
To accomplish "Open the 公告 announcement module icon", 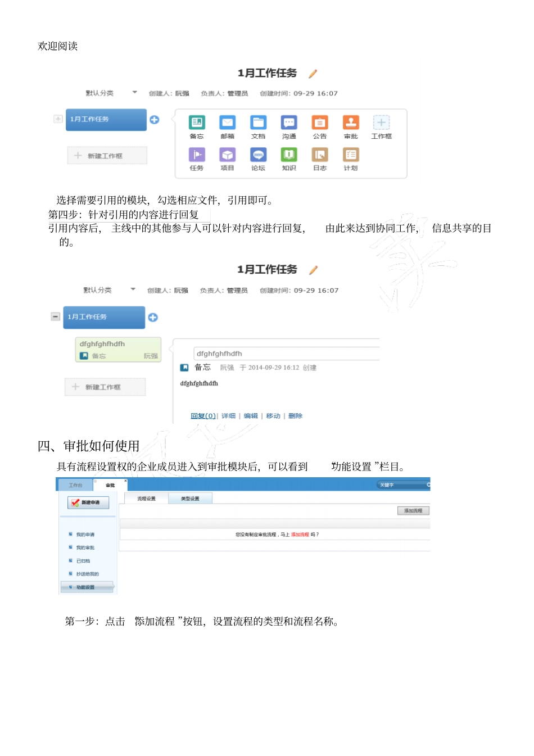I will tap(320, 122).
